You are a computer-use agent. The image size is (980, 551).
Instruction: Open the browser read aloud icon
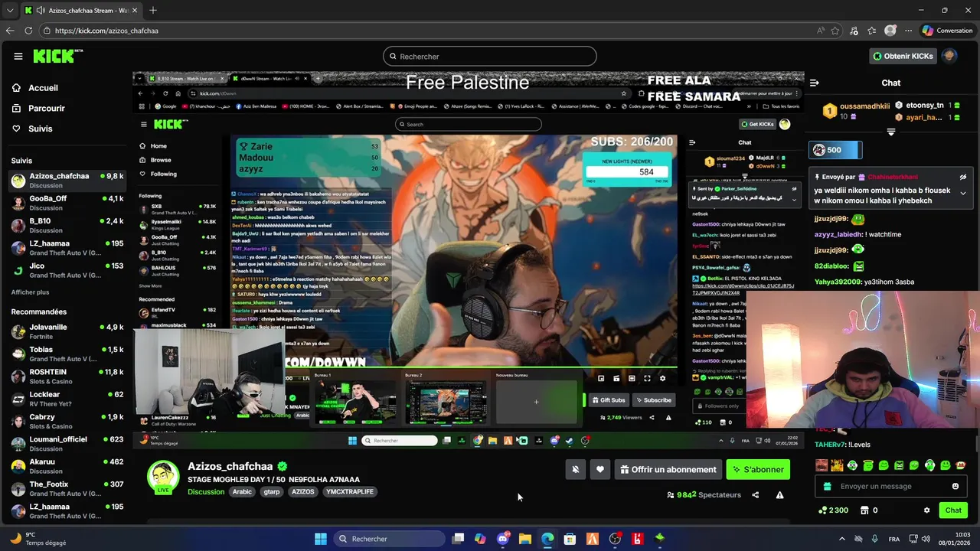[820, 31]
